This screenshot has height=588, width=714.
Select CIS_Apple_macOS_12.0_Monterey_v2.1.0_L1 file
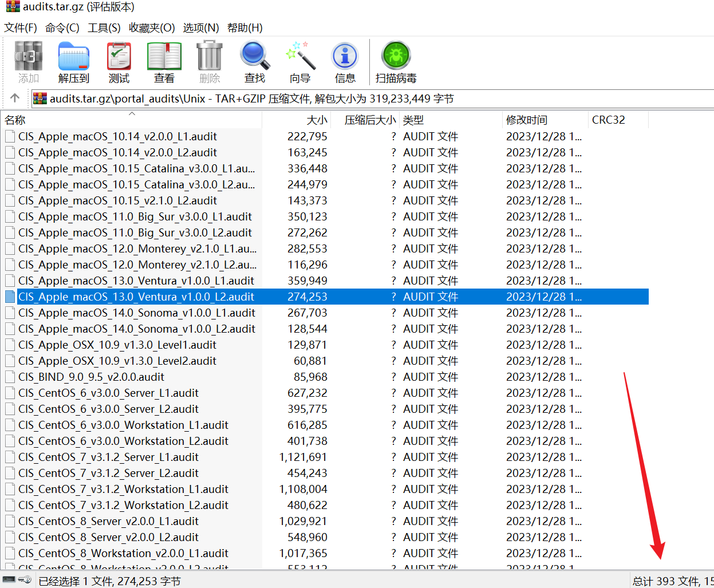(137, 248)
